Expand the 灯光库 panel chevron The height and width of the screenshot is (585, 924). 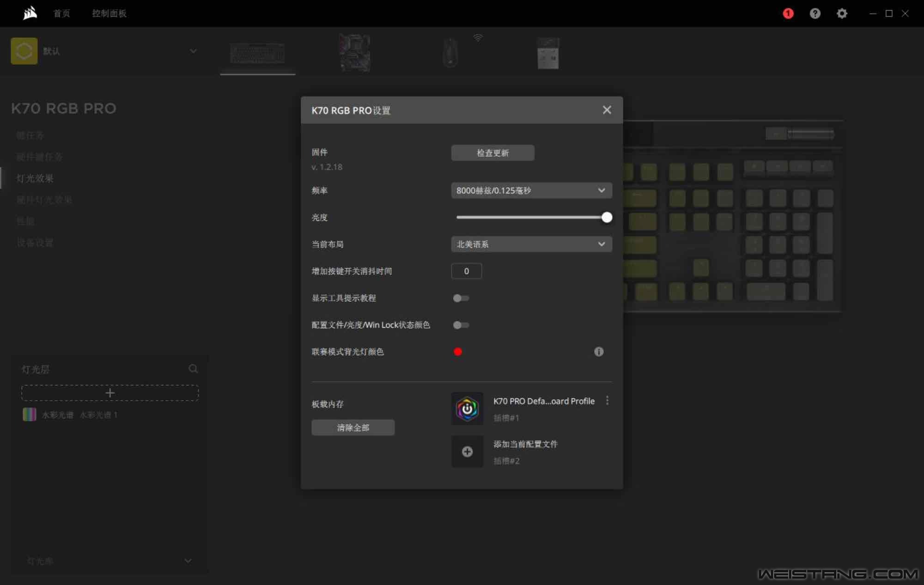coord(188,561)
